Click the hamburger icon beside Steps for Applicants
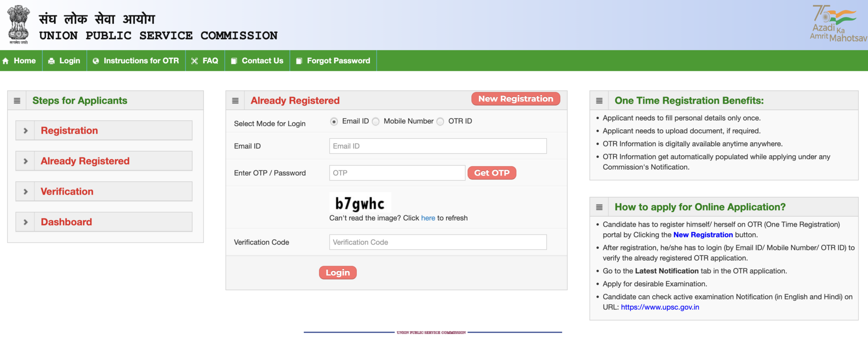Viewport: 868px width, 338px height. pos(17,101)
